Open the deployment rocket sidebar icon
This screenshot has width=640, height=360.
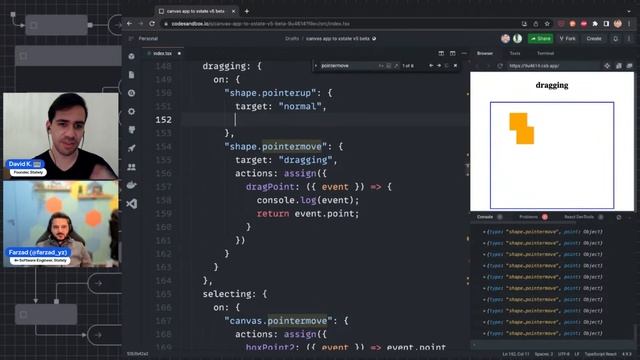pos(131,148)
